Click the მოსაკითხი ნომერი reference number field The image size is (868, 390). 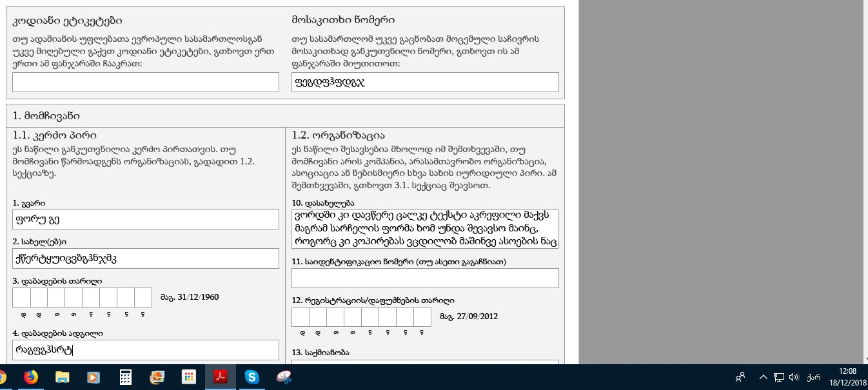click(425, 82)
